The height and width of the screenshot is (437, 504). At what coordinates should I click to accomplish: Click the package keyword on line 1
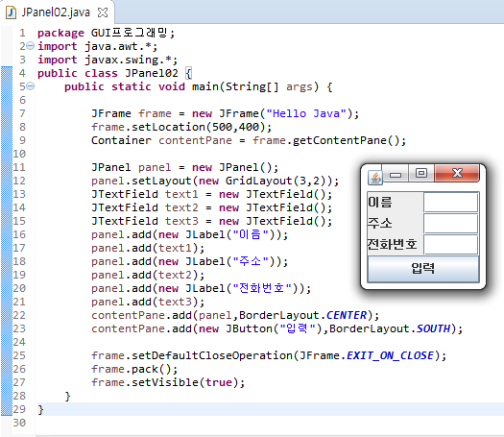[60, 33]
